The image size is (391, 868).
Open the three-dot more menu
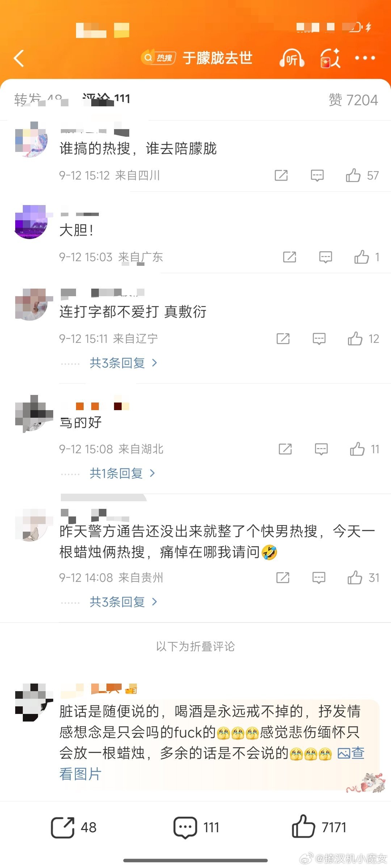(365, 58)
